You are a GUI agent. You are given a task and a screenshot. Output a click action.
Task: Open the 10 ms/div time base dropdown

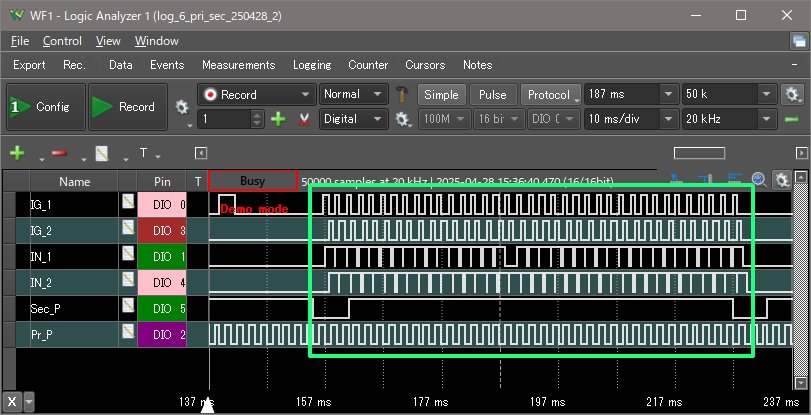tap(632, 120)
